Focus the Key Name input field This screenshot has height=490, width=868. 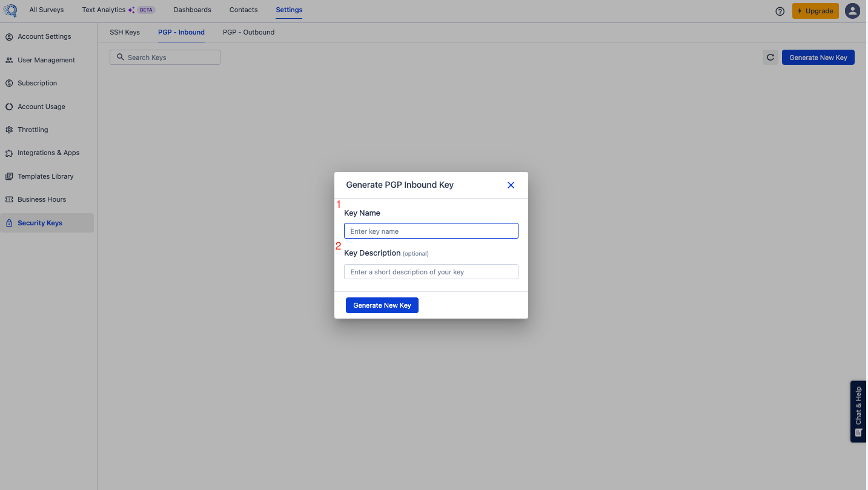coord(431,231)
